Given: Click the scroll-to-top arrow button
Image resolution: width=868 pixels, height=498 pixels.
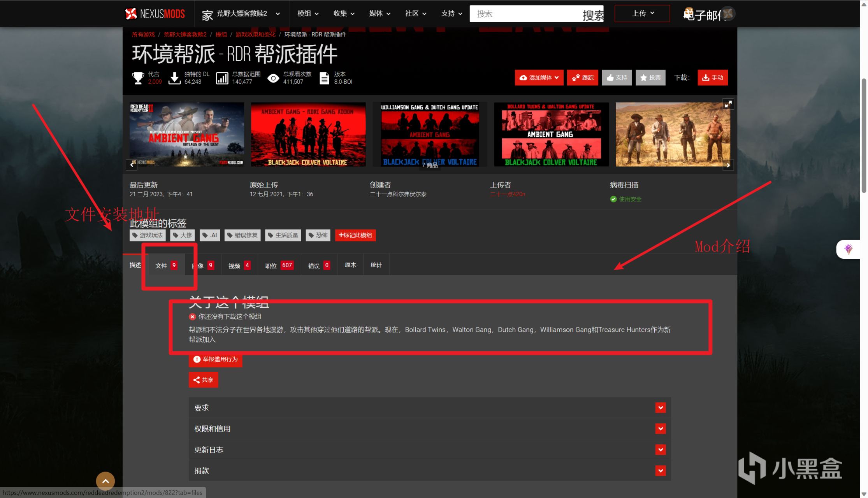Looking at the screenshot, I should pyautogui.click(x=105, y=481).
